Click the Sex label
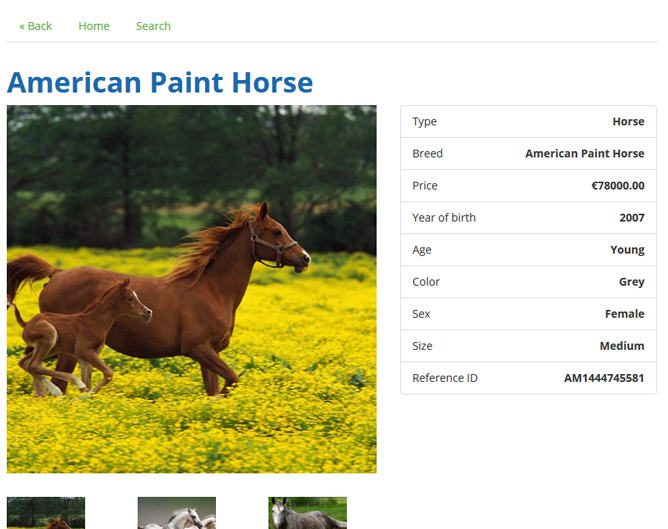The image size is (668, 529). pos(421,314)
